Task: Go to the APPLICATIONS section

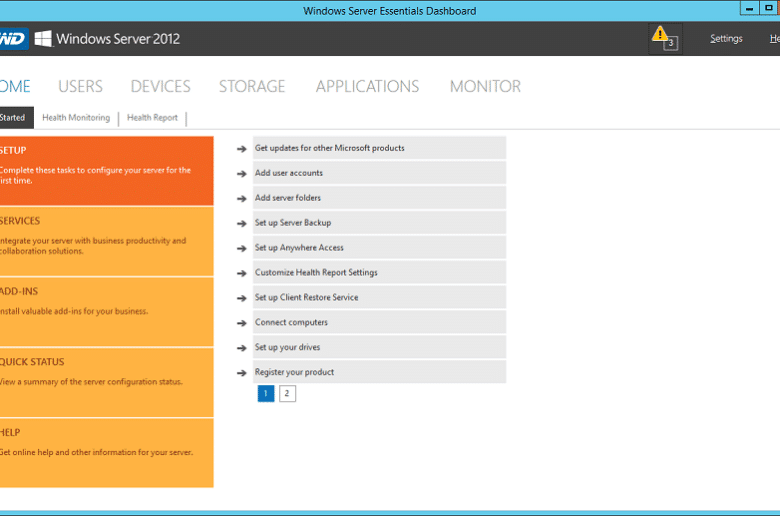Action: pyautogui.click(x=367, y=87)
